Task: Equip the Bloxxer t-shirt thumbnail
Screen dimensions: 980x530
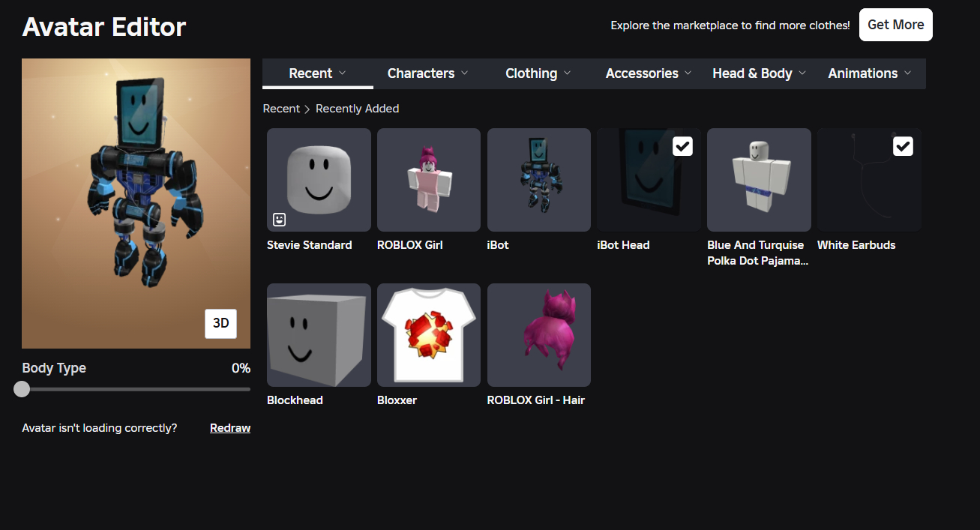Action: [x=429, y=335]
